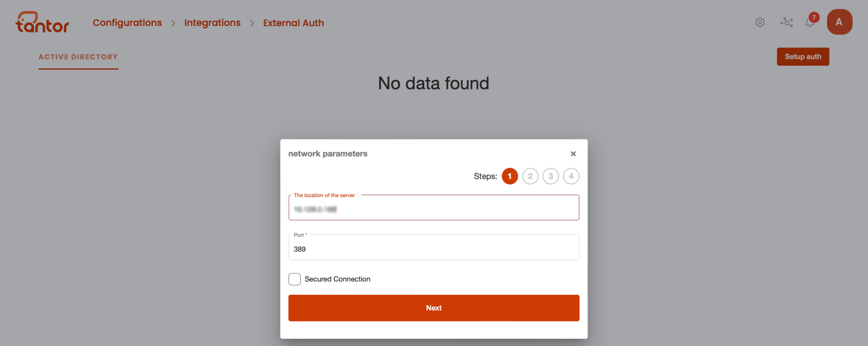Open External Auth breadcrumb
Image resolution: width=868 pixels, height=346 pixels.
(x=293, y=23)
